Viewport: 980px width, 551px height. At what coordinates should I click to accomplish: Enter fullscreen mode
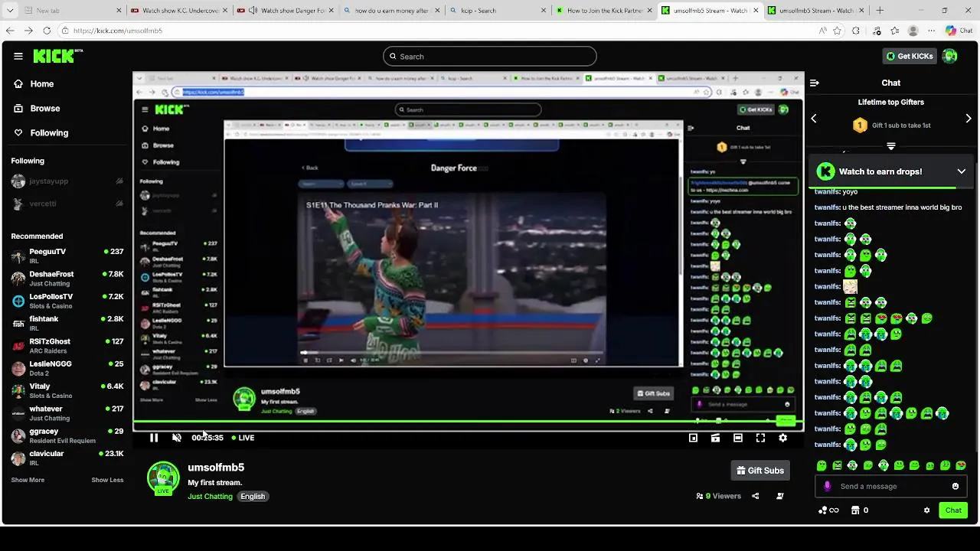[x=760, y=438]
